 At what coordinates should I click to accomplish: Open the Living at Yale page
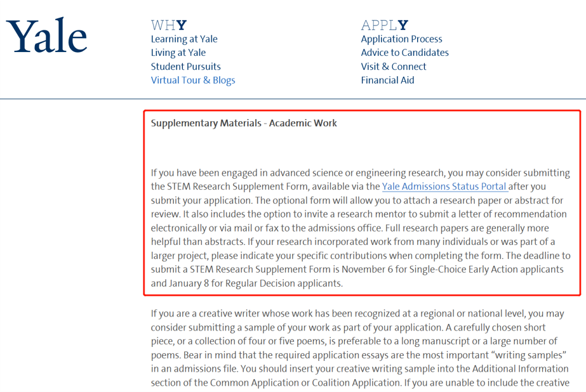pos(178,53)
